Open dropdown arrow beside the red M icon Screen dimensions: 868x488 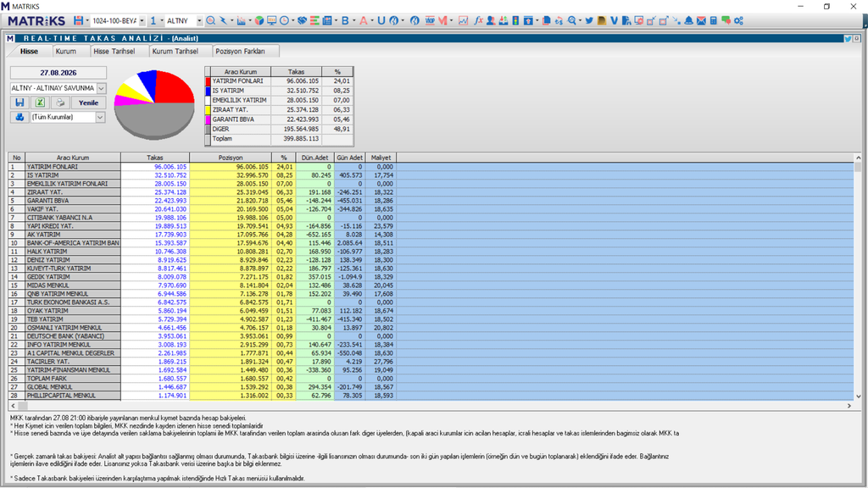[451, 20]
